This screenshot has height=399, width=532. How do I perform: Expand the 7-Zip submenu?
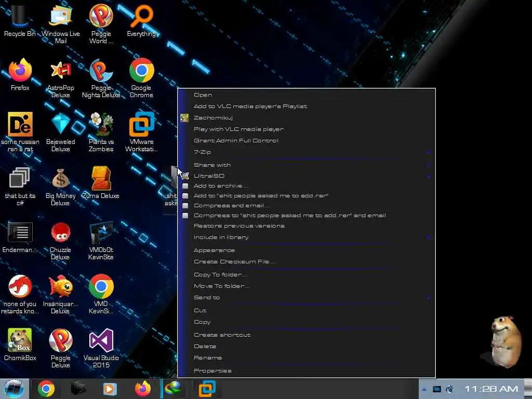307,152
